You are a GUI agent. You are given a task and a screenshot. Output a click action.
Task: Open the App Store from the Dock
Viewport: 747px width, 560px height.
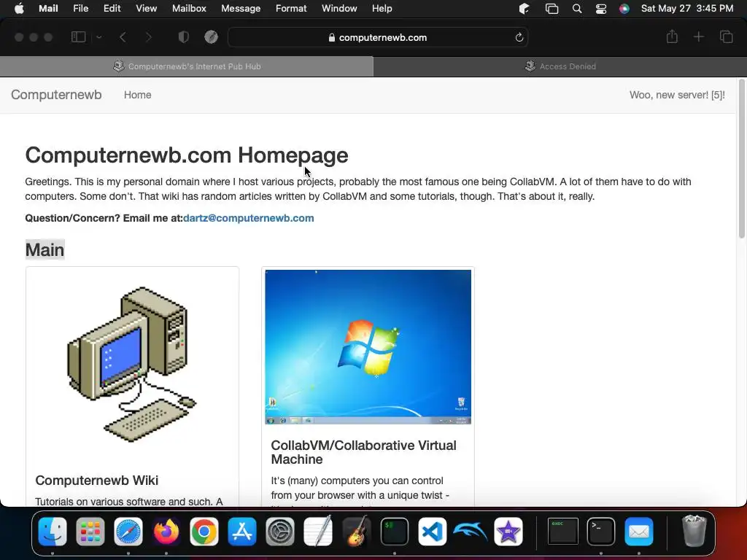click(242, 532)
